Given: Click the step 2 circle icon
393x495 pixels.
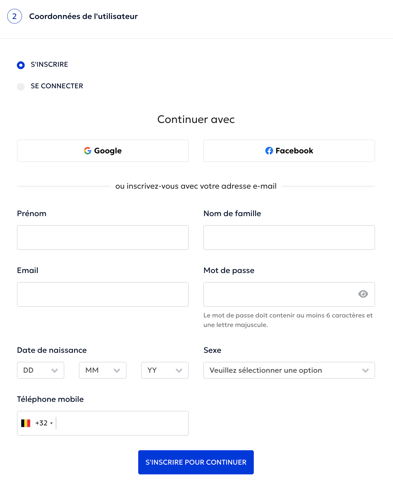Looking at the screenshot, I should 14,16.
